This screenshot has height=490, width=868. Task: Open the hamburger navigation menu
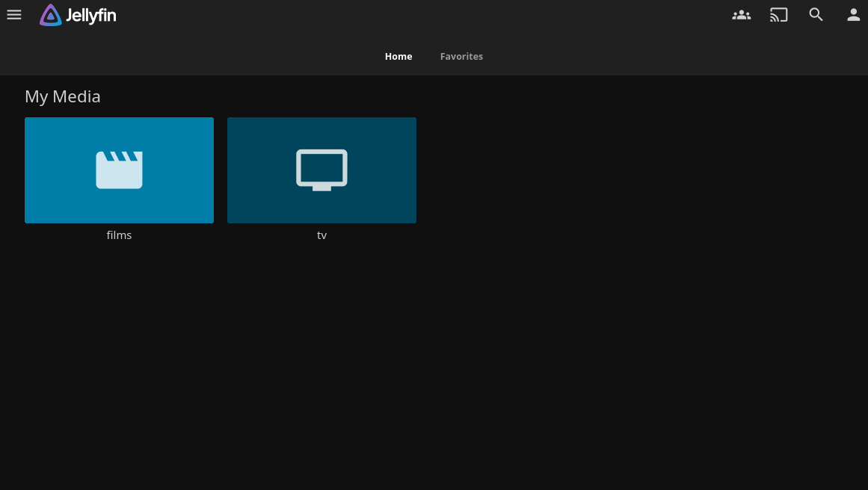pos(14,15)
